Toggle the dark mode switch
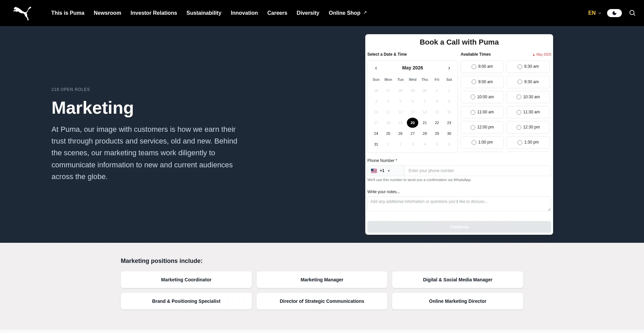 (614, 13)
